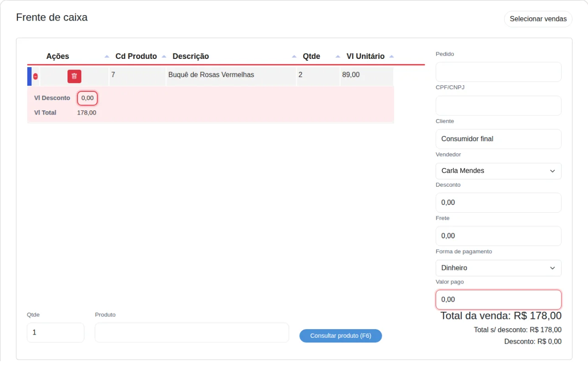Viewport: 588px width, 372px height.
Task: Click unit price cell '89,00'
Action: point(367,76)
